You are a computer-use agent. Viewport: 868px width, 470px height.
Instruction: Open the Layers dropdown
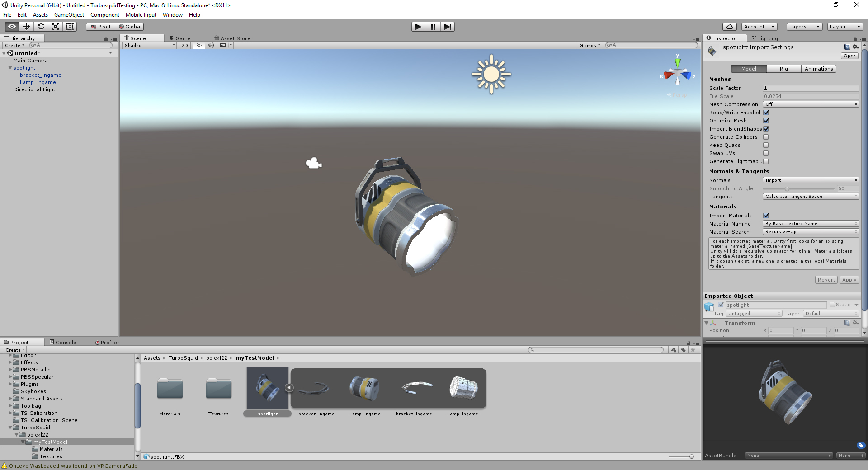coord(803,27)
